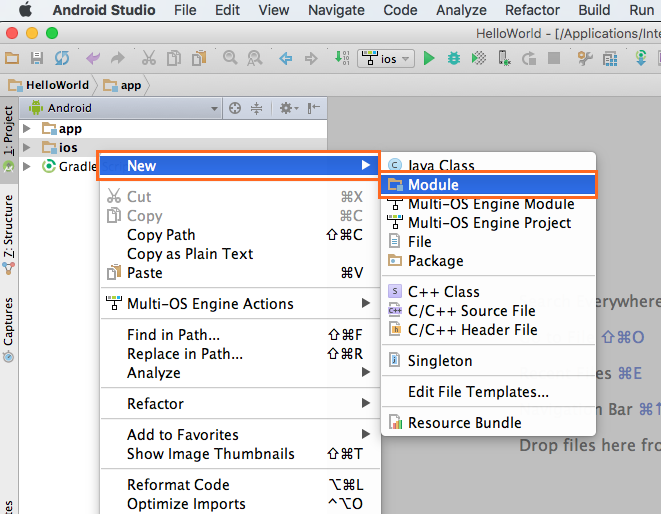
Task: Expand Add to Favorites submenu
Action: point(240,434)
